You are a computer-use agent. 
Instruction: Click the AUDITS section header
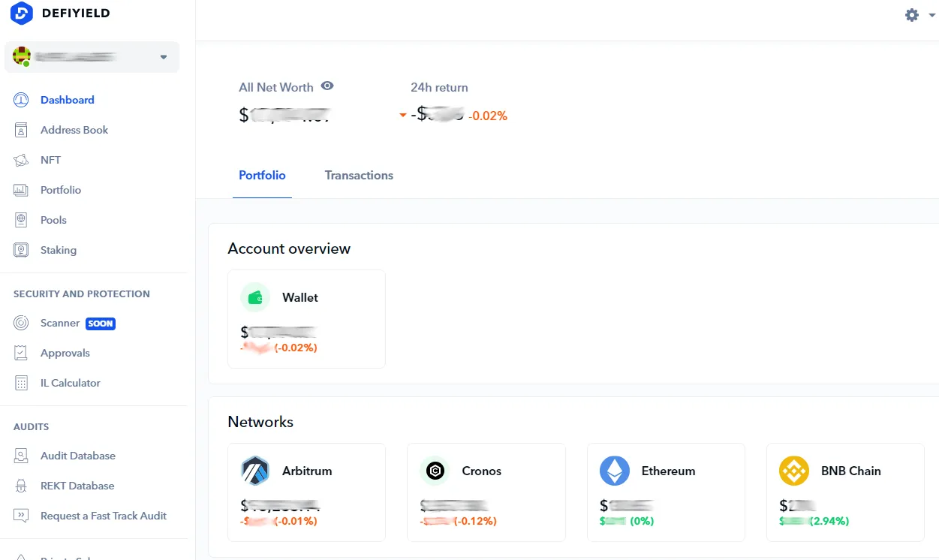31,426
